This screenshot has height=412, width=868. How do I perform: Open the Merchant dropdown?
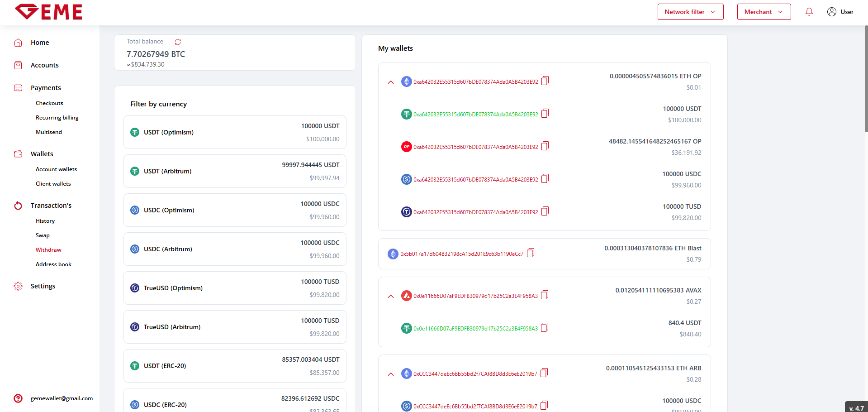coord(764,12)
